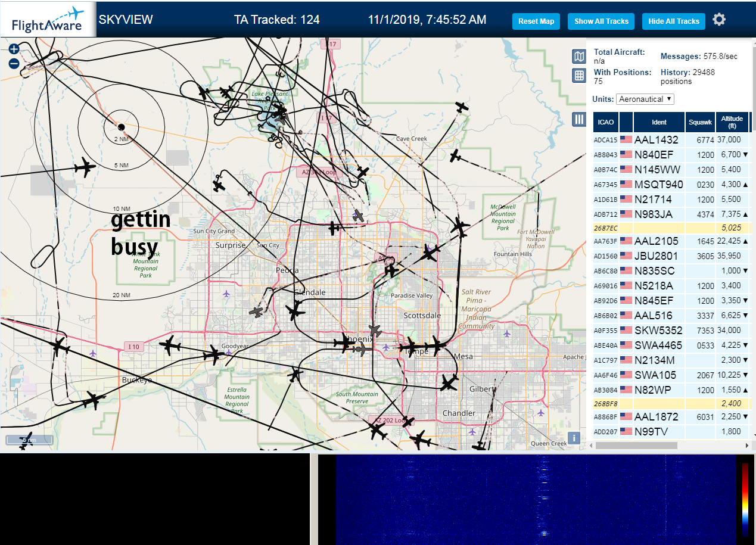This screenshot has width=756, height=545.
Task: Toggle the sidebar columns icon
Action: click(578, 119)
